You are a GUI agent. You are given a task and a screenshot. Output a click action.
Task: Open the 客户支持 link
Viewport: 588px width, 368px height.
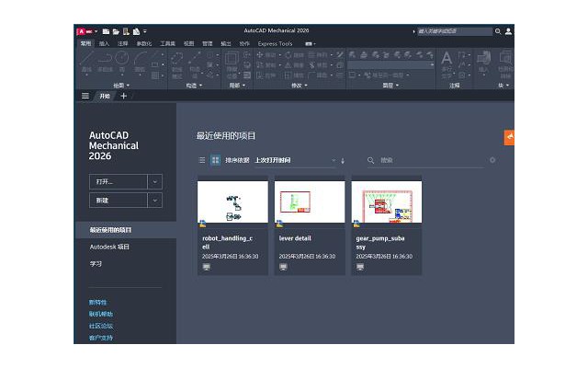point(101,338)
